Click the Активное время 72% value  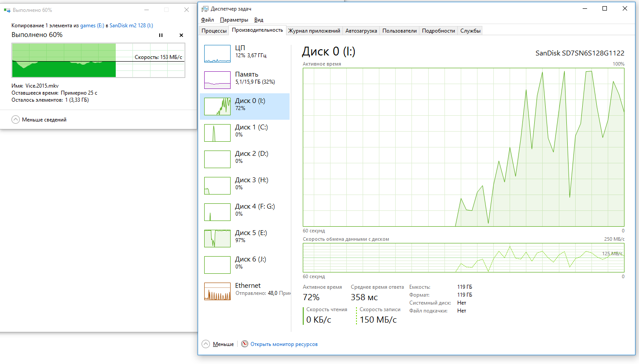[311, 297]
